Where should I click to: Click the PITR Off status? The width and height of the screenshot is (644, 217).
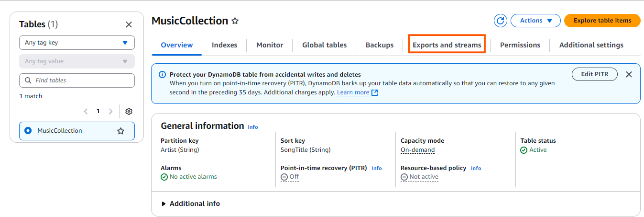coord(290,177)
